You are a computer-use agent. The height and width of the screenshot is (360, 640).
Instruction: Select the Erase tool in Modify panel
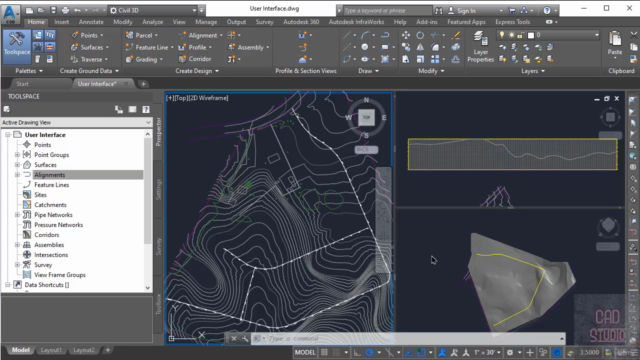pyautogui.click(x=456, y=35)
